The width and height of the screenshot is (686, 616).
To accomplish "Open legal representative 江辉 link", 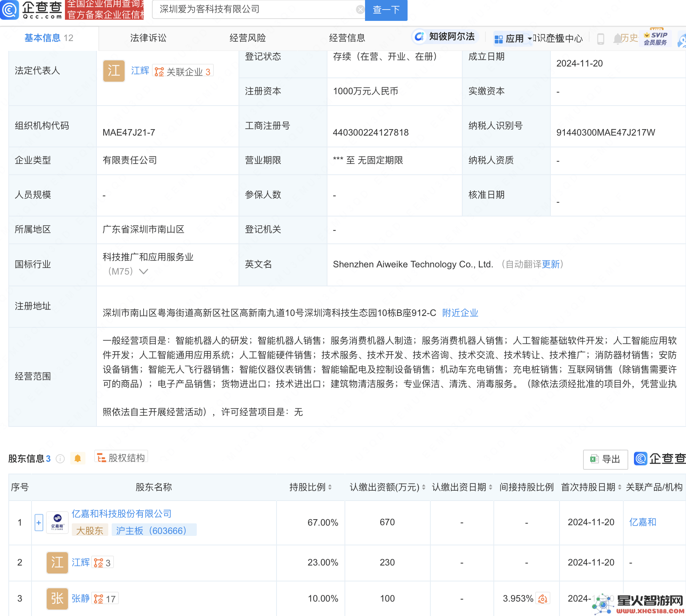I will point(140,71).
